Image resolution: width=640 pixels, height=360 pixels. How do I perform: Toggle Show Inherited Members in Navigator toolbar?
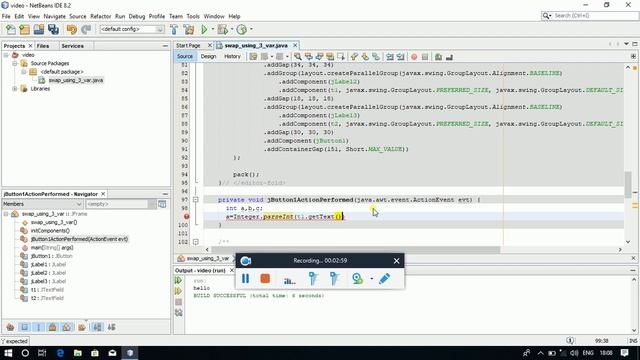10,327
